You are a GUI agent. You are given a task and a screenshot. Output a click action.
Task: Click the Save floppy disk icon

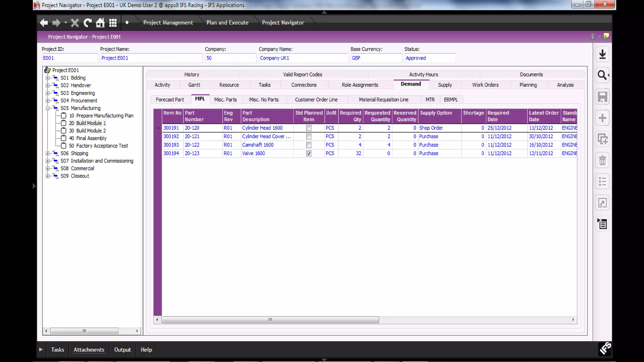coord(602,97)
